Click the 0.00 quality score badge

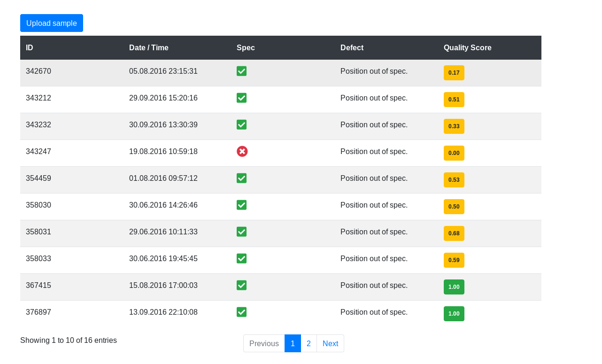click(454, 153)
